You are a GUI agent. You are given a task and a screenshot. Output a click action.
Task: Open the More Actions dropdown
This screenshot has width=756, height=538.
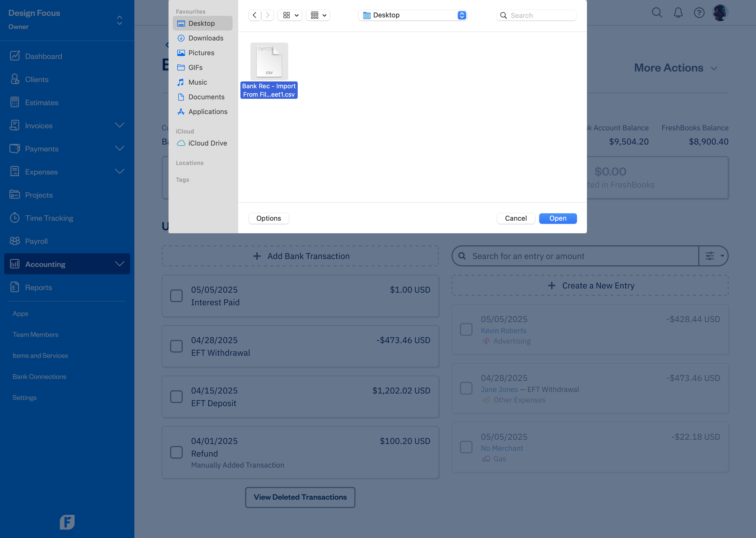(676, 68)
